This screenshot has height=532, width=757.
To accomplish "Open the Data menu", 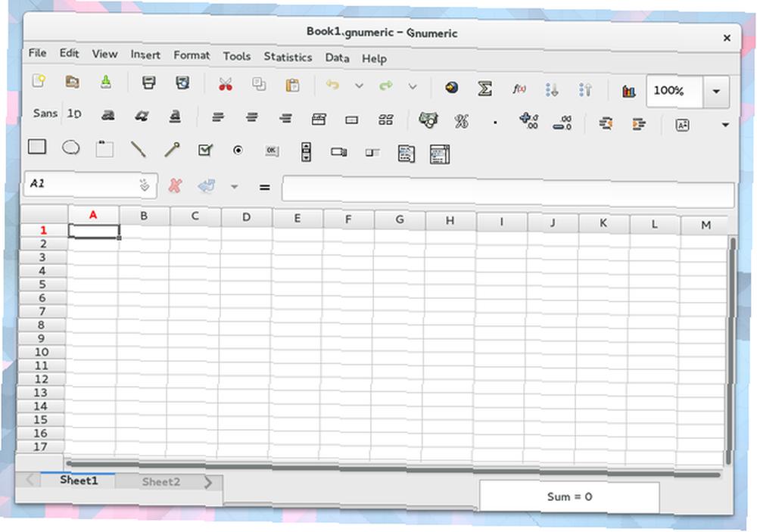I will pos(337,58).
